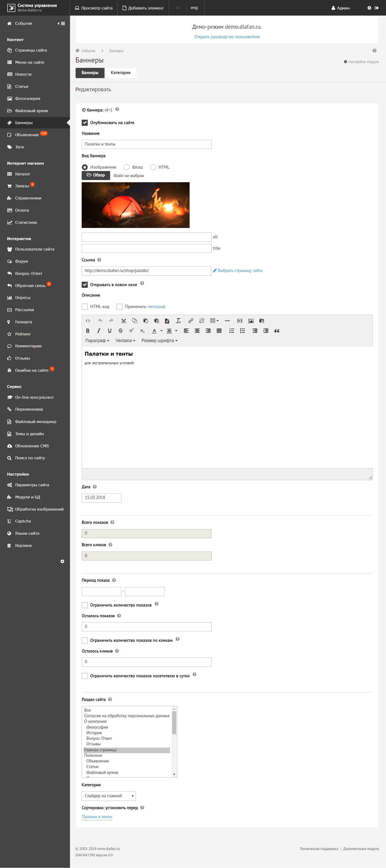Image resolution: width=386 pixels, height=868 pixels.
Task: Uncheck Опубликовать на сайте checkbox
Action: (x=85, y=123)
